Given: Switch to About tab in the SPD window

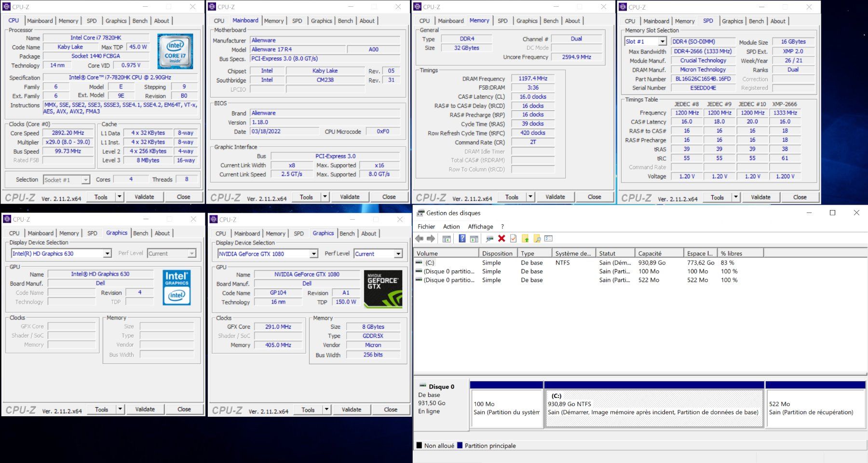Looking at the screenshot, I should (x=778, y=21).
